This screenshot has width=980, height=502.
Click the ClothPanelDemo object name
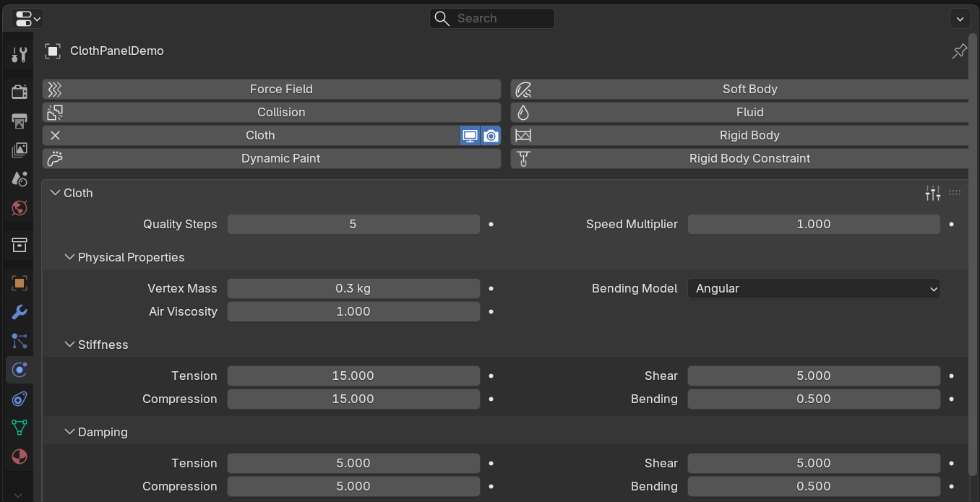(117, 51)
